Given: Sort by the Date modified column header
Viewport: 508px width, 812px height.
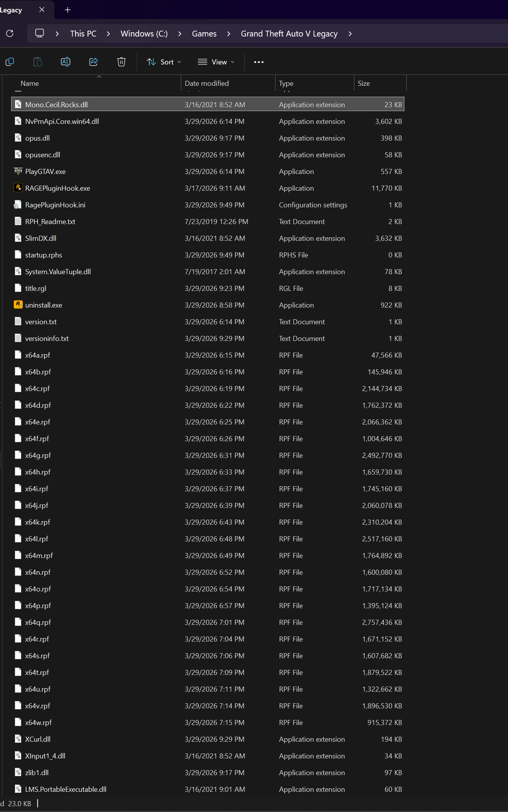Looking at the screenshot, I should pos(207,83).
